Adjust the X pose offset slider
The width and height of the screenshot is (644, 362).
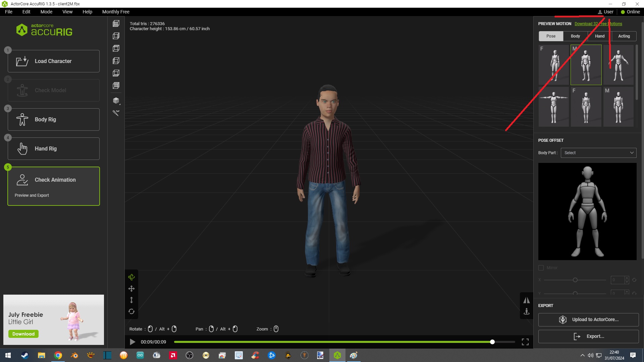pos(575,280)
